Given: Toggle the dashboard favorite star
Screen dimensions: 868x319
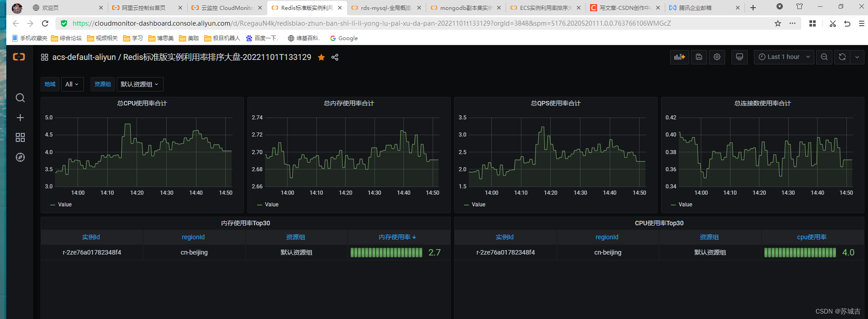Looking at the screenshot, I should tap(321, 57).
